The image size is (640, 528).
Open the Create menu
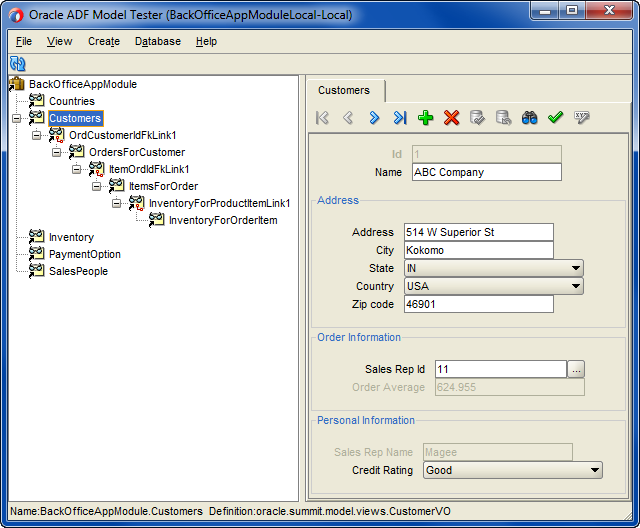[x=104, y=41]
